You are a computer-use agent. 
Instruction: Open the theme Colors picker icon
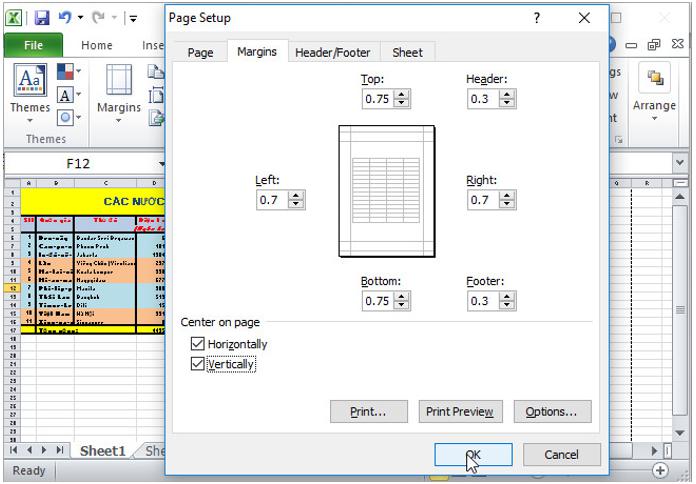pos(67,73)
